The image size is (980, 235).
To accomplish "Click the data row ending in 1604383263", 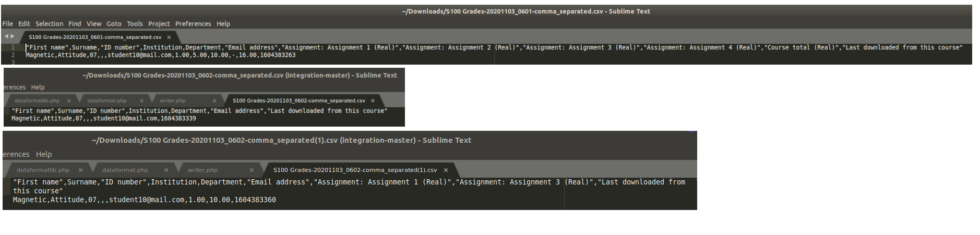I will [x=161, y=55].
